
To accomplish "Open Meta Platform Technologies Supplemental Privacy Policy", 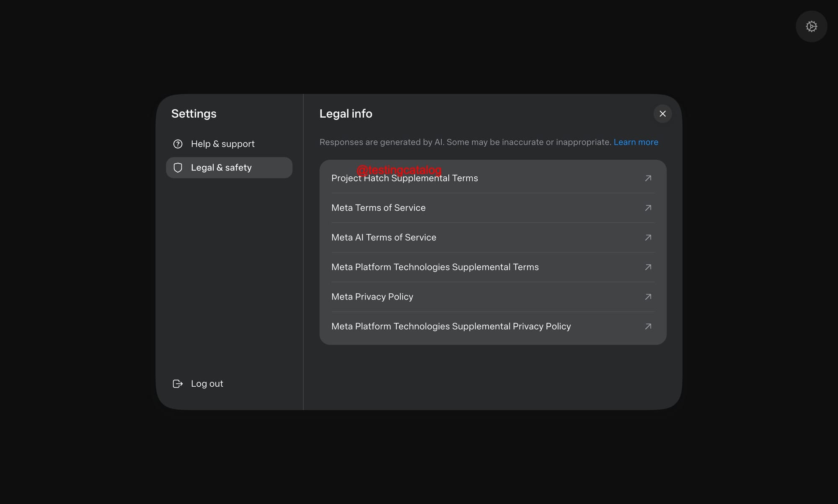I will (x=493, y=326).
